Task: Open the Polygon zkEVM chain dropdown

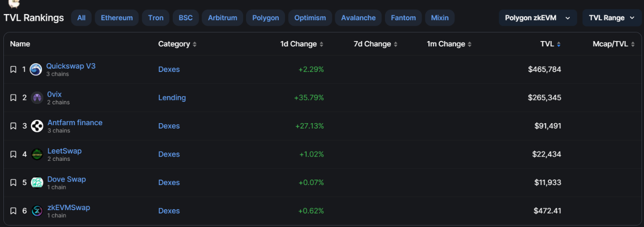Action: click(537, 18)
